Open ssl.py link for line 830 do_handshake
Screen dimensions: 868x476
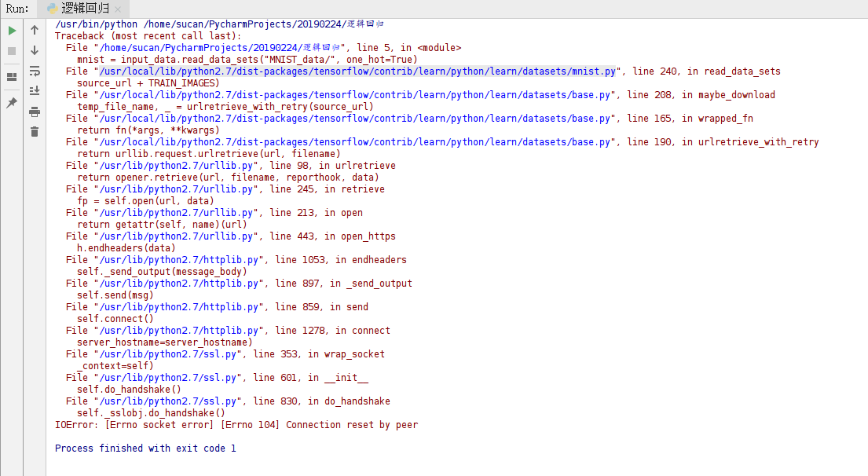(x=167, y=401)
